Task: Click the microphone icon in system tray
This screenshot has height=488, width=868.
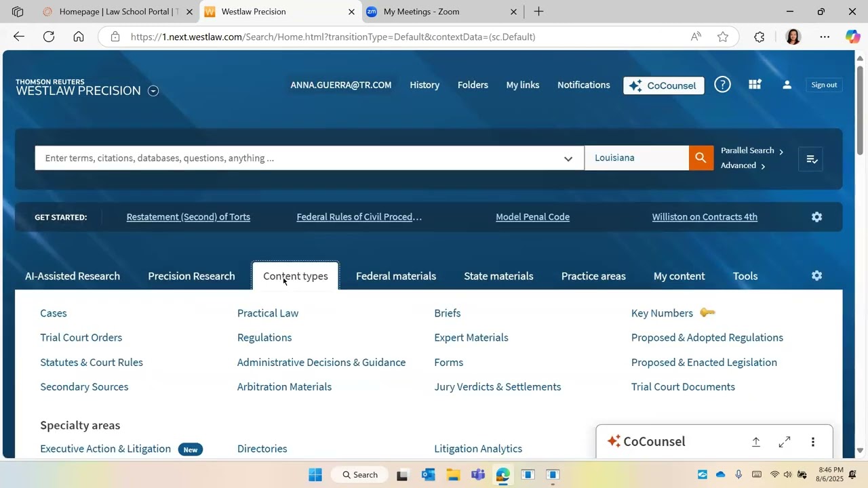Action: point(738,474)
